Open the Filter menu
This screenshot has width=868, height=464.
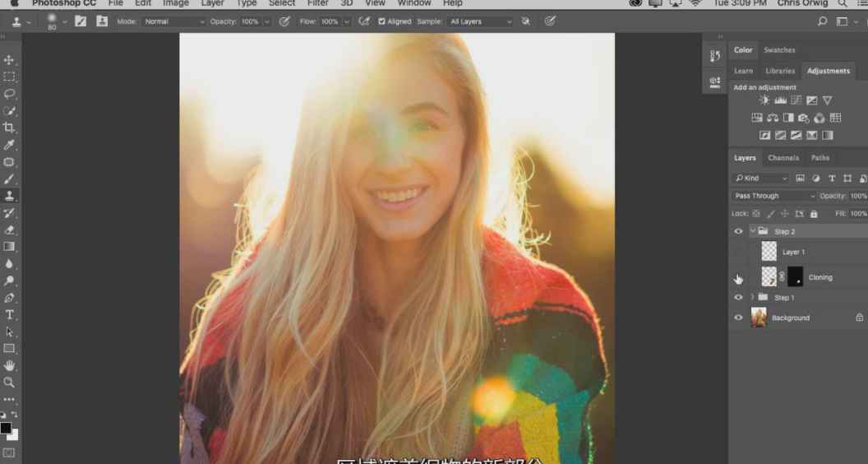pos(318,3)
